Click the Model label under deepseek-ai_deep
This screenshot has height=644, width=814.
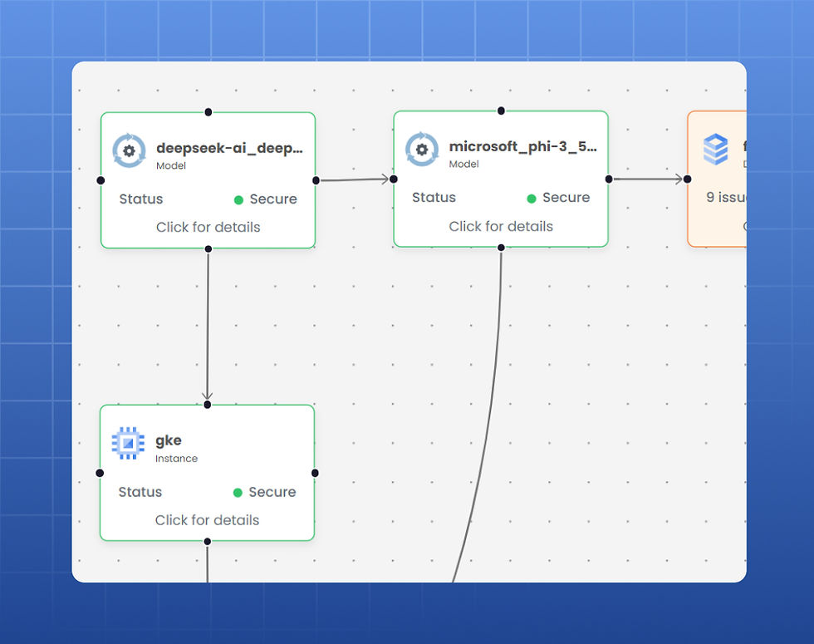(x=171, y=165)
